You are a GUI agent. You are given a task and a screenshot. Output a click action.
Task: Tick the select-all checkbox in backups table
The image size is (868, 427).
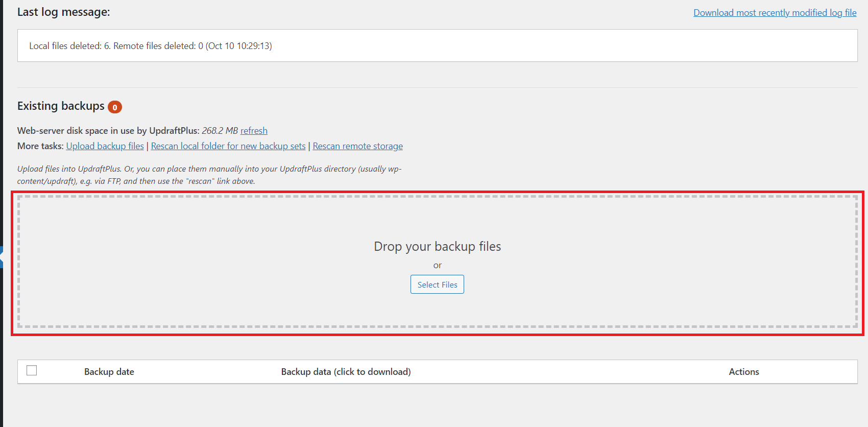tap(32, 370)
